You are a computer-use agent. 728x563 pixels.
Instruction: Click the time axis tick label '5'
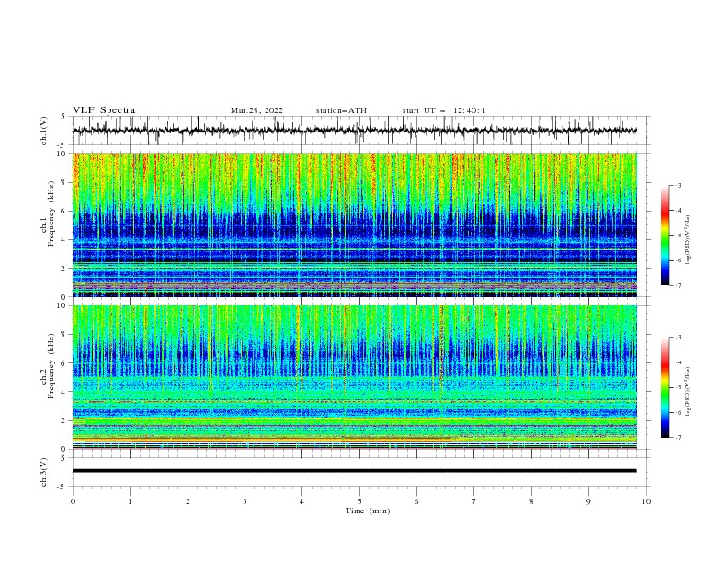(359, 501)
